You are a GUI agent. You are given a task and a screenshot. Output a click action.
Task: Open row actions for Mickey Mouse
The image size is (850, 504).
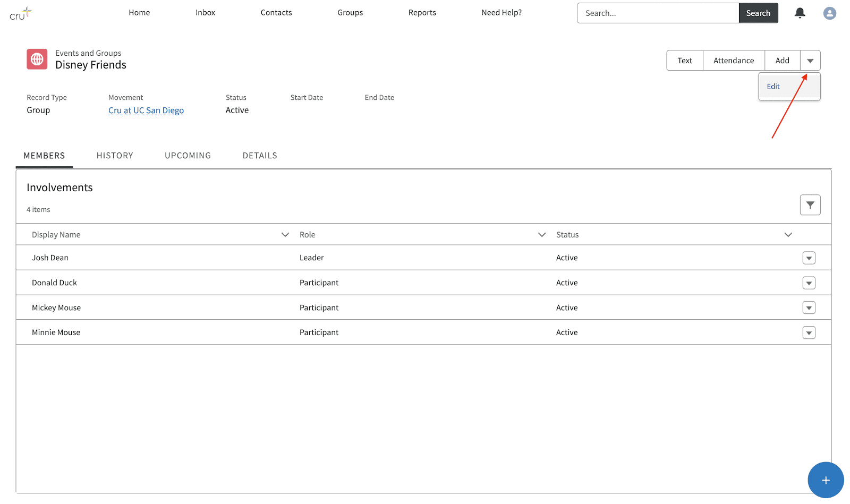pos(809,308)
